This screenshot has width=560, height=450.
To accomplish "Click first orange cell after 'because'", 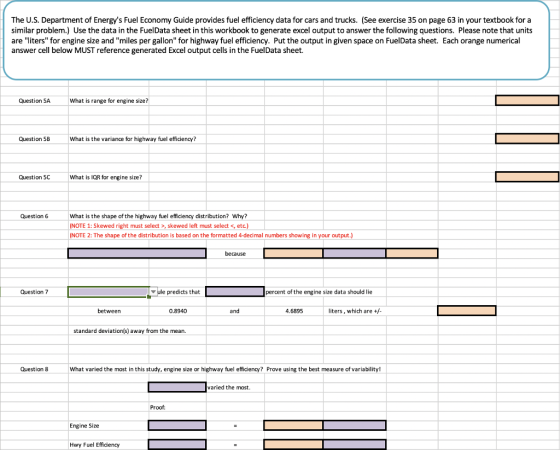I will (x=293, y=253).
